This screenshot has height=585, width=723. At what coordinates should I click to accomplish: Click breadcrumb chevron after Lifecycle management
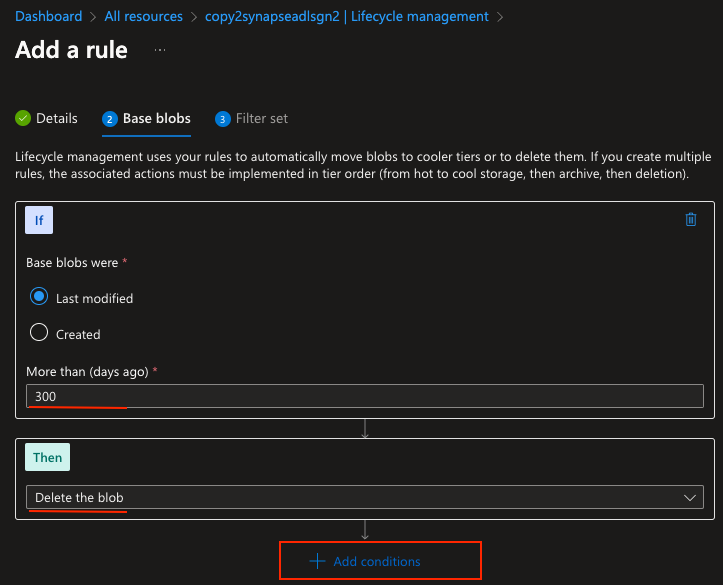[500, 17]
